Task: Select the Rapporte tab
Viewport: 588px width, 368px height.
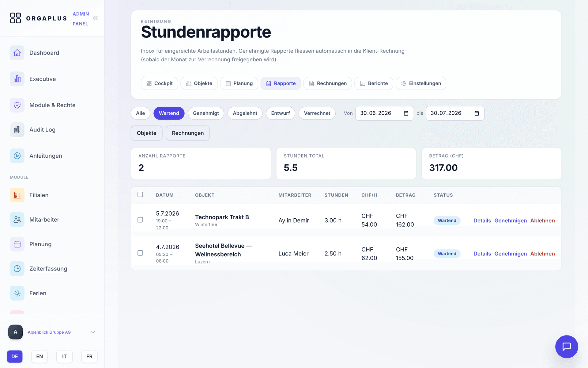Action: click(x=281, y=83)
